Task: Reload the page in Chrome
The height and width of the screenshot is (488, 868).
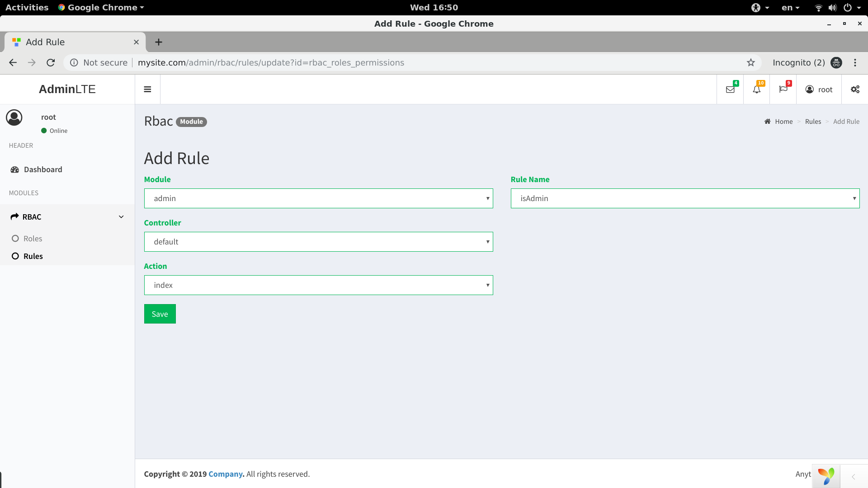Action: coord(51,63)
